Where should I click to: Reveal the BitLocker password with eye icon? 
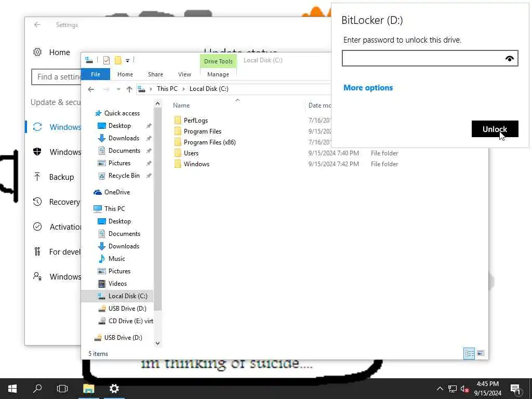(509, 59)
